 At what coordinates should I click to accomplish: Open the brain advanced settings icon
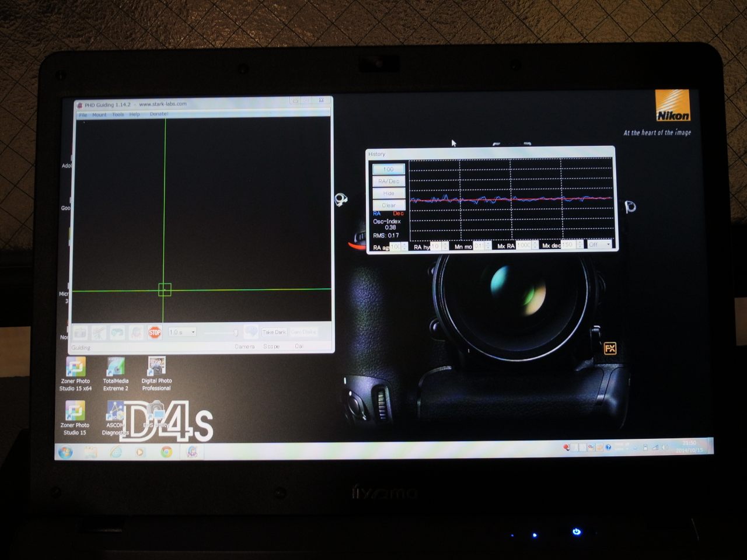pos(251,332)
